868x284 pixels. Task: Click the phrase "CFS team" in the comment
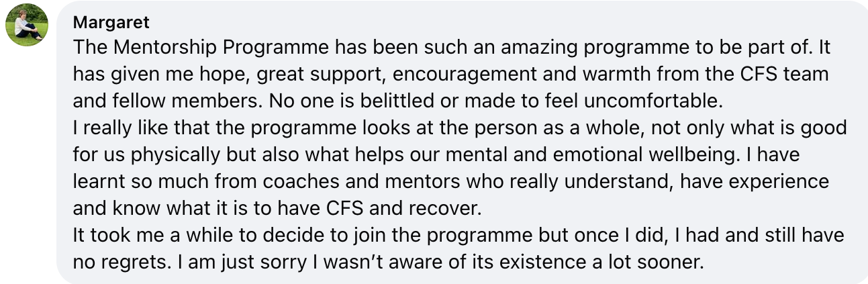tap(790, 74)
